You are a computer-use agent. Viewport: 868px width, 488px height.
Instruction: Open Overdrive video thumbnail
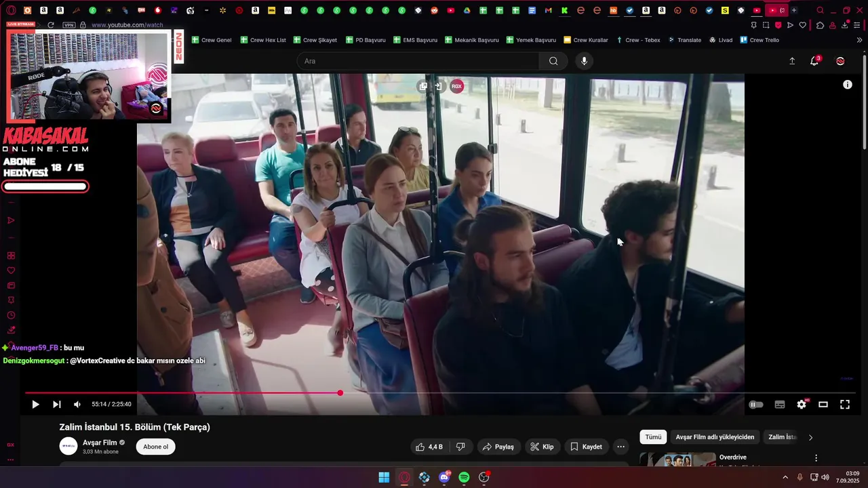click(x=677, y=460)
